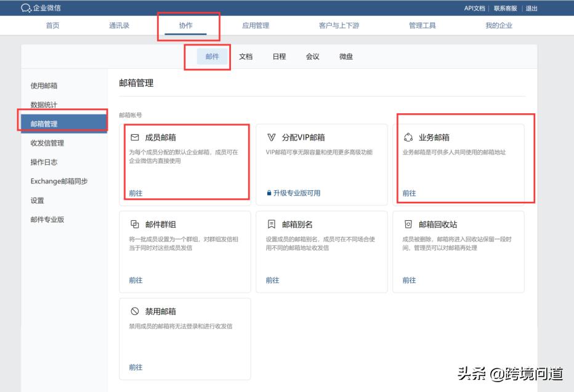Click 退出 to log out
574x392 pixels.
click(531, 8)
